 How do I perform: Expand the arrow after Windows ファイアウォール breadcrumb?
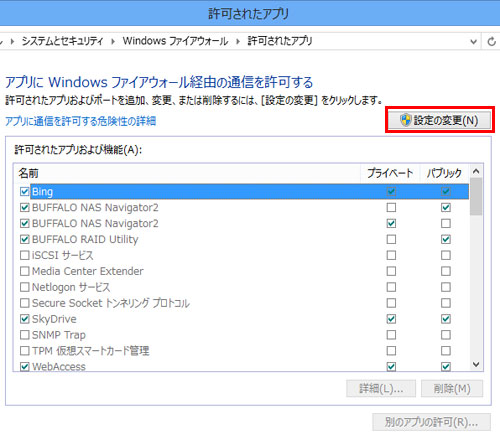point(238,41)
